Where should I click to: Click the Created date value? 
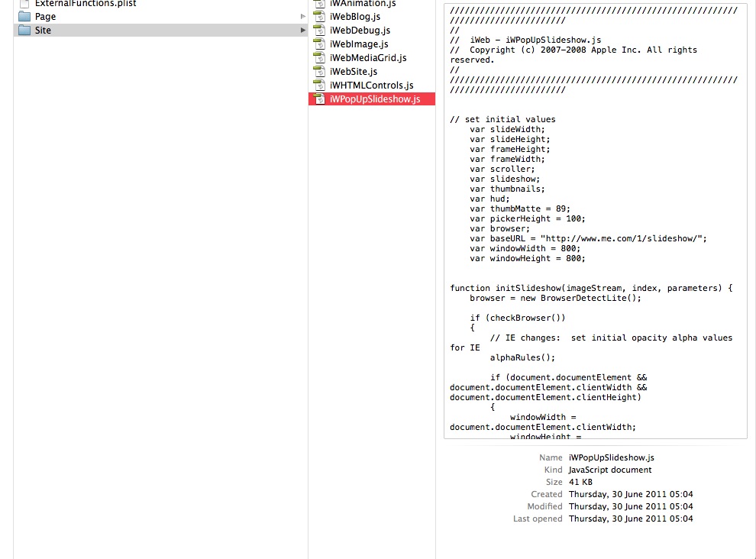coord(631,494)
